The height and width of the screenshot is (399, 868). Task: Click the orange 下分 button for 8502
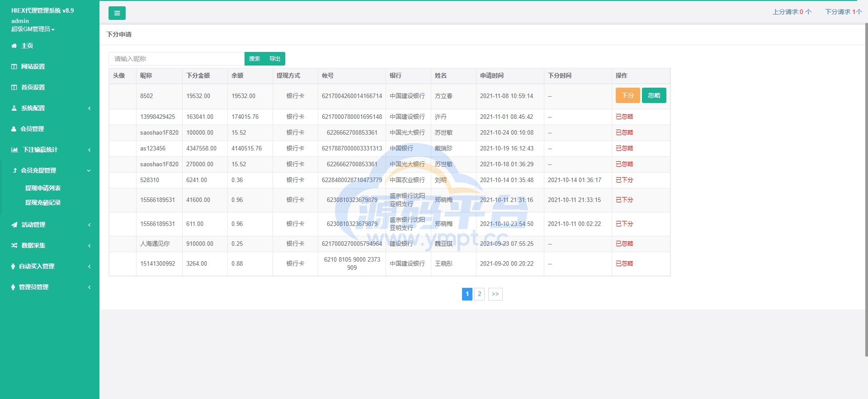pos(627,95)
